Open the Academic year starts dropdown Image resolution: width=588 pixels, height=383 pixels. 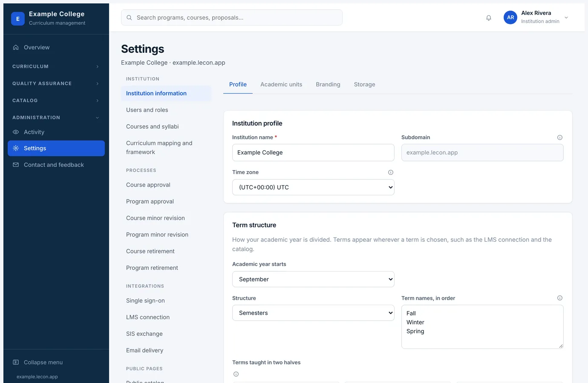(x=313, y=279)
